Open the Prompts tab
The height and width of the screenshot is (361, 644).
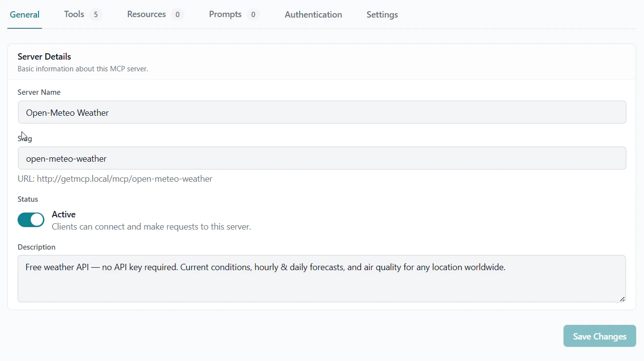pos(234,15)
